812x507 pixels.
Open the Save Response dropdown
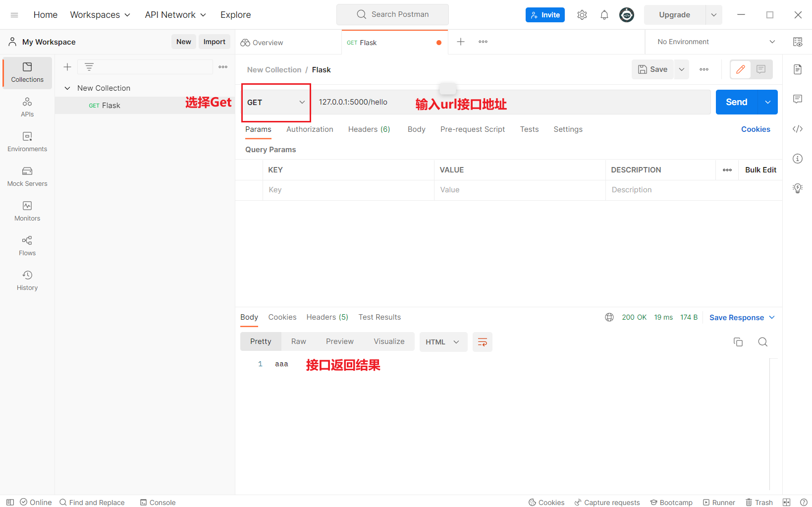coord(742,318)
